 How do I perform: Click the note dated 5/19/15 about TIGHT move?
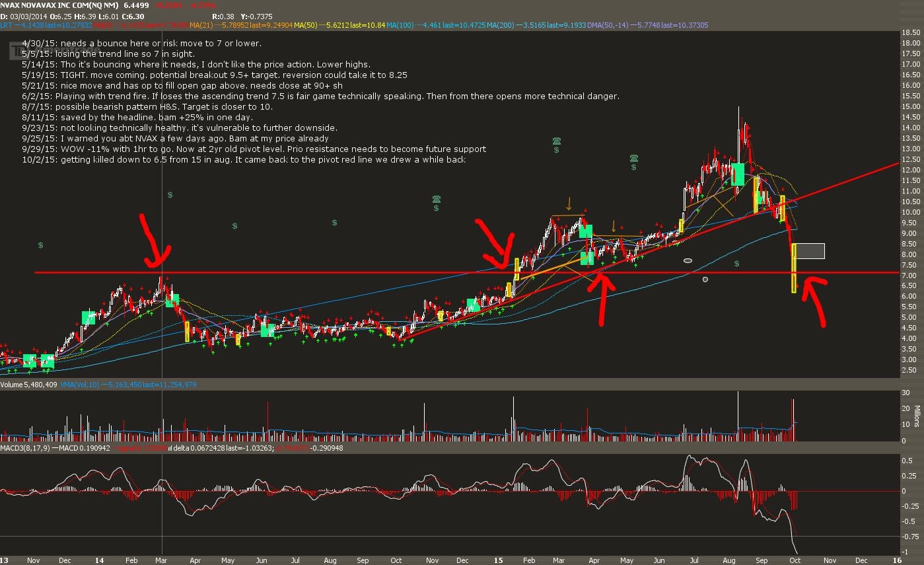point(215,75)
